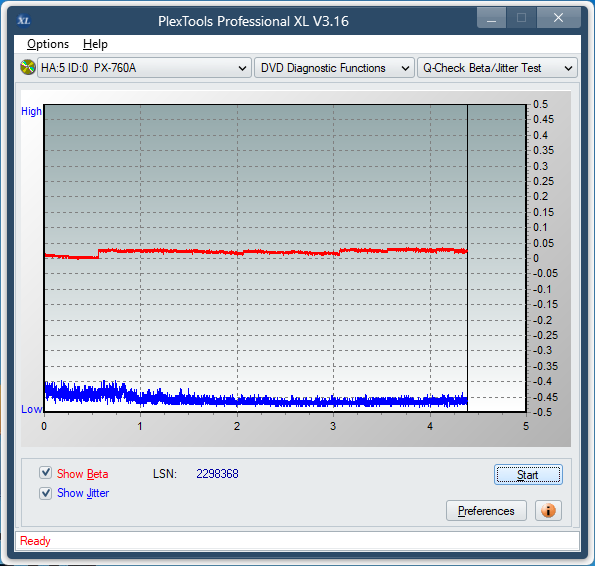Click the orange info icon button

pos(548,511)
